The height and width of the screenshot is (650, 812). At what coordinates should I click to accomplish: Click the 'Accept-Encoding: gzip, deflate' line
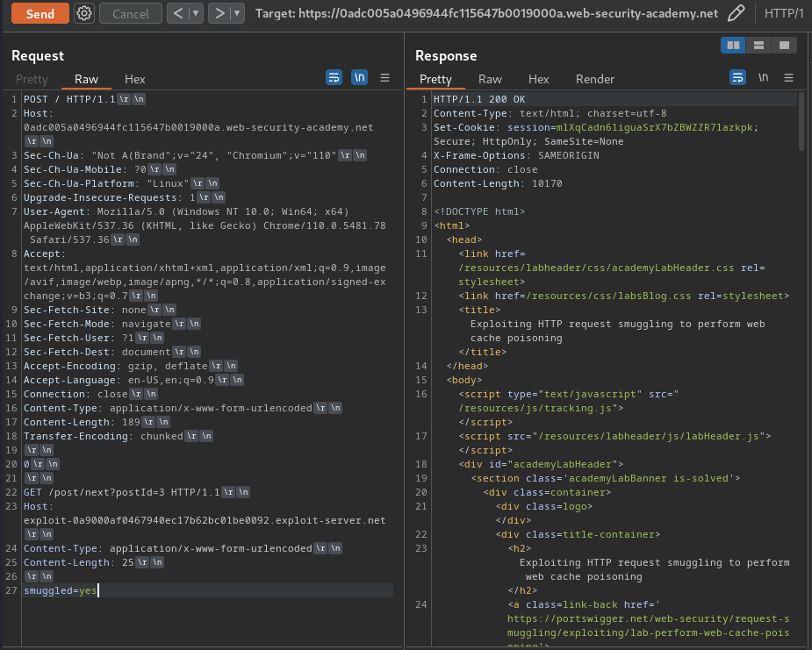(116, 366)
